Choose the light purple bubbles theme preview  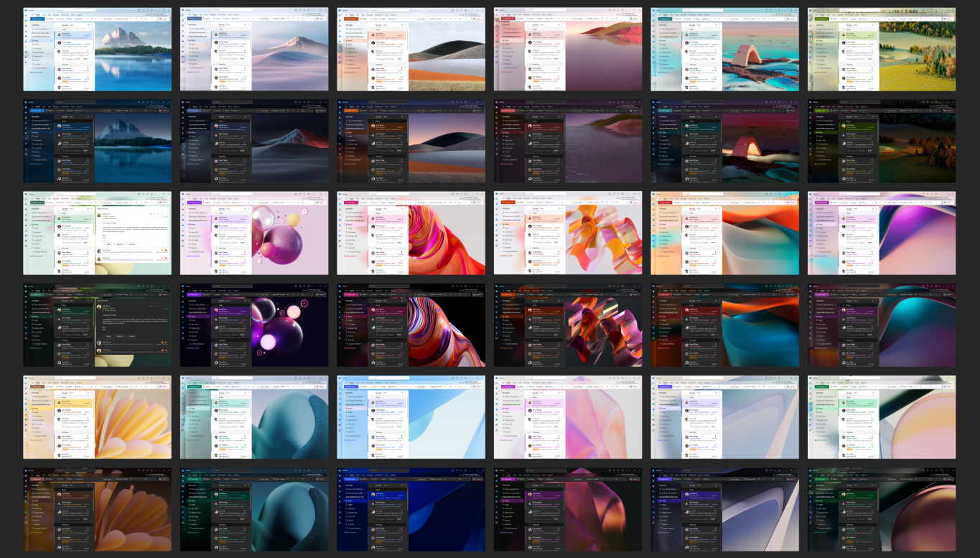[x=254, y=233]
